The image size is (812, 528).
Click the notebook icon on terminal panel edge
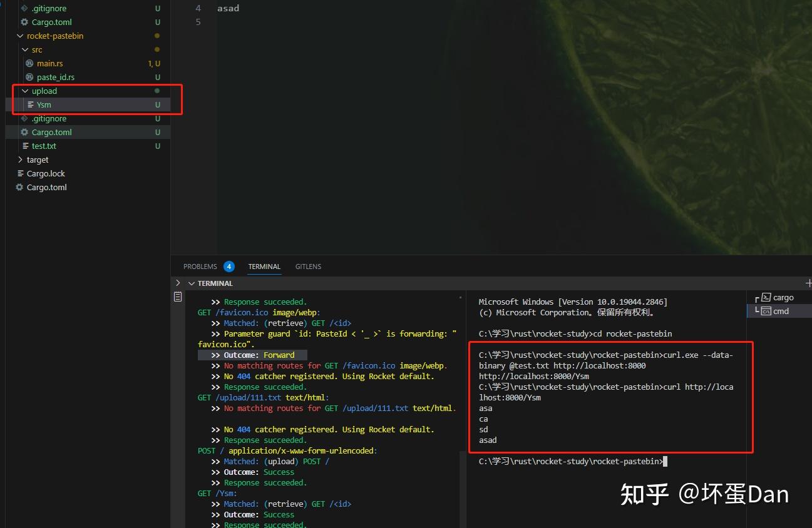[x=178, y=297]
